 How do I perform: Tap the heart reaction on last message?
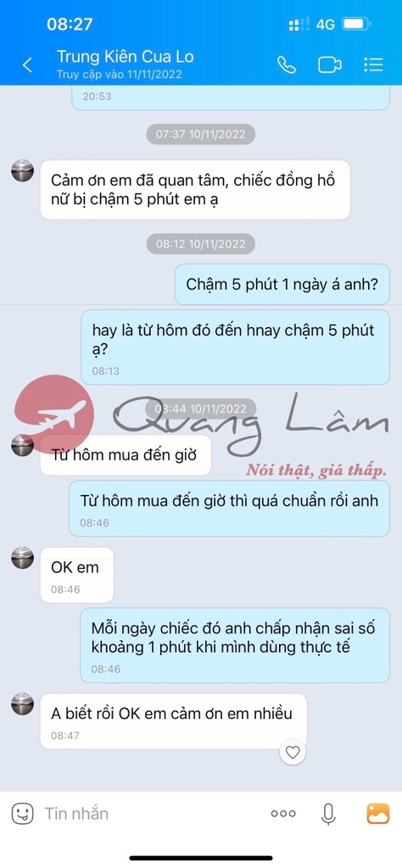(x=293, y=753)
